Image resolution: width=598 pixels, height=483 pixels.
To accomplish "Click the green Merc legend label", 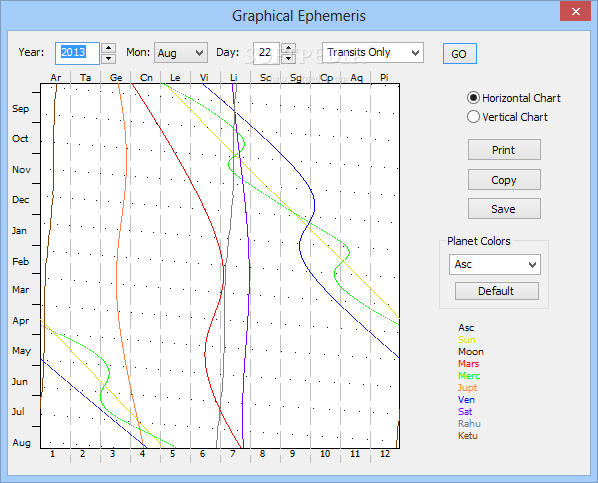I will 469,376.
